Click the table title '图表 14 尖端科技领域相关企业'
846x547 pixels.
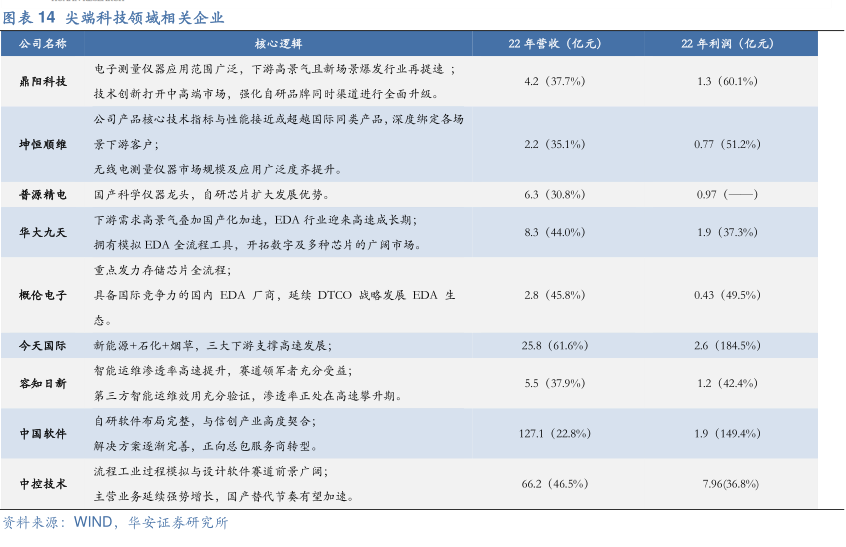click(x=113, y=18)
